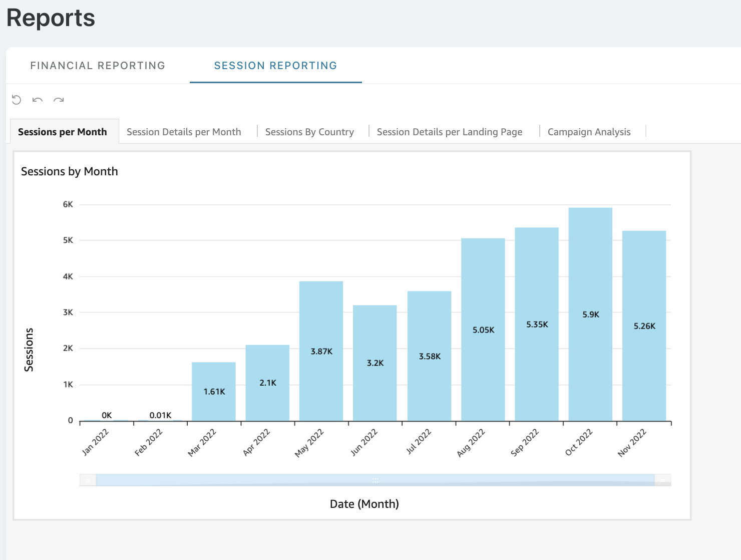Screen dimensions: 741x560
Task: Click the May 2022 bar showing 3.87K
Action: click(x=321, y=351)
